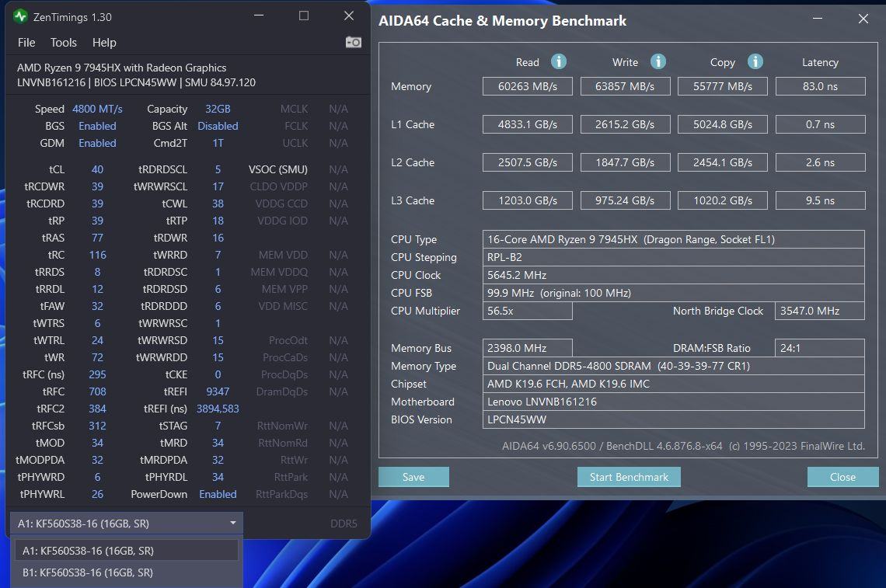Click the BGS Alt value Disabled
The image size is (886, 588).
[x=218, y=126]
